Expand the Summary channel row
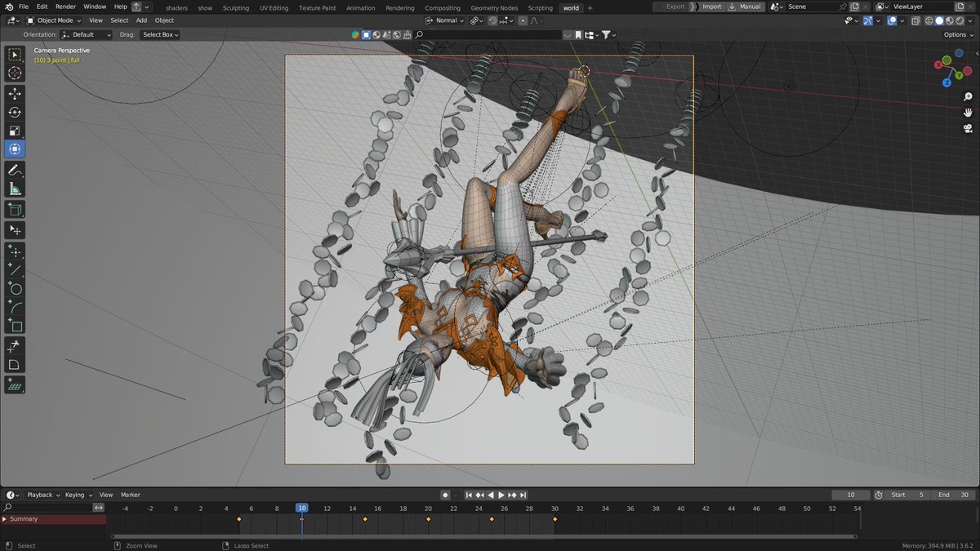980x551 pixels. coord(4,519)
